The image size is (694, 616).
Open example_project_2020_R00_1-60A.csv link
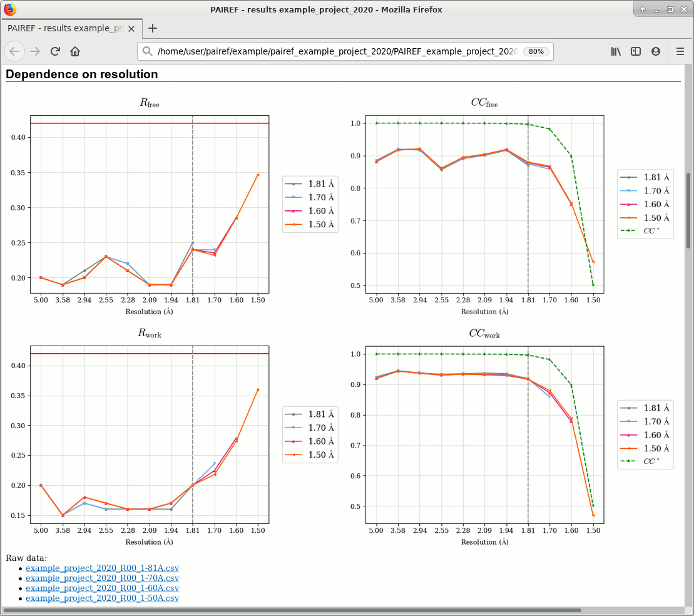click(102, 588)
